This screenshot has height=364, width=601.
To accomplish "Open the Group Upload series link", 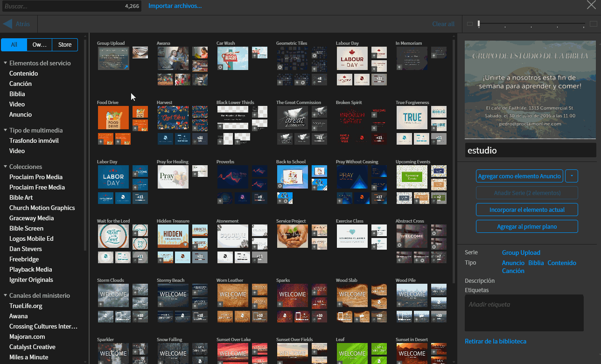I will pyautogui.click(x=521, y=252).
